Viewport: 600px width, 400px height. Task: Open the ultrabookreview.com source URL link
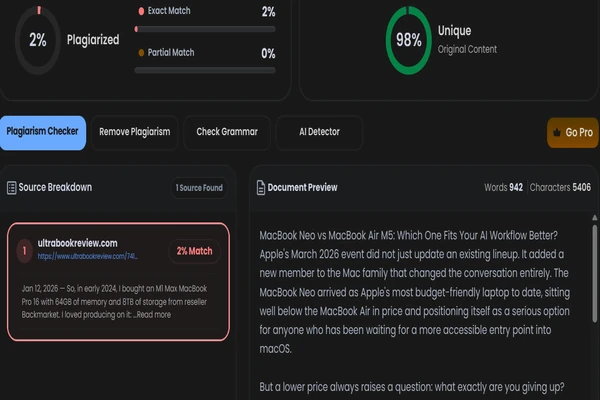click(x=87, y=256)
